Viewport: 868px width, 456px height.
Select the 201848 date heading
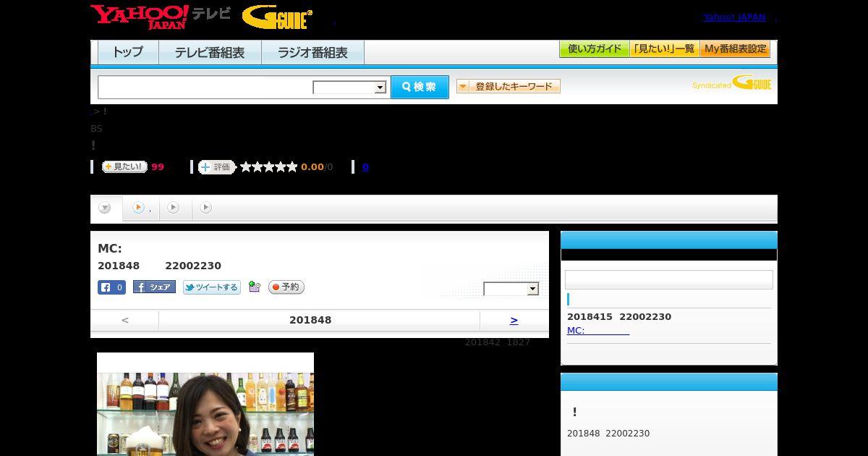(x=310, y=320)
